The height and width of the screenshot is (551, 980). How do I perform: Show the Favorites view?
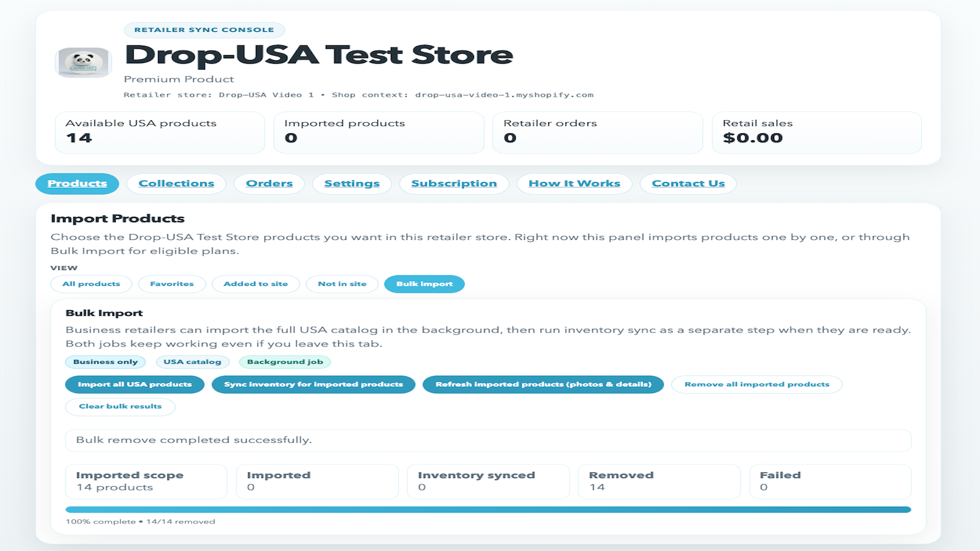point(172,284)
